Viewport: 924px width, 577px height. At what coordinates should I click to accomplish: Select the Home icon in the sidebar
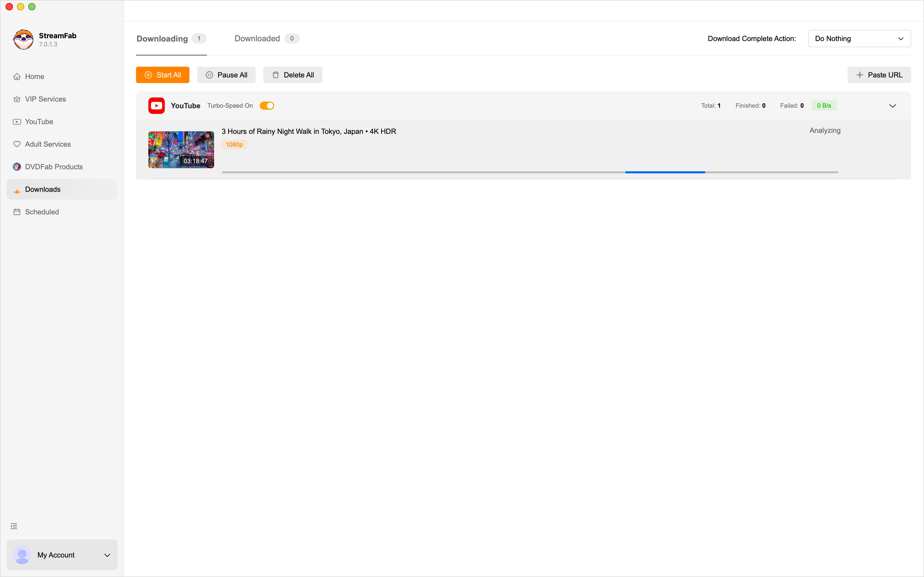(17, 76)
